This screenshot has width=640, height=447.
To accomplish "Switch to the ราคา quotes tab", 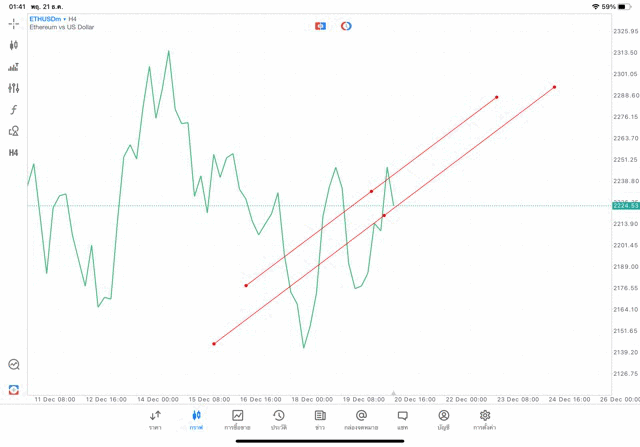I will pyautogui.click(x=155, y=420).
